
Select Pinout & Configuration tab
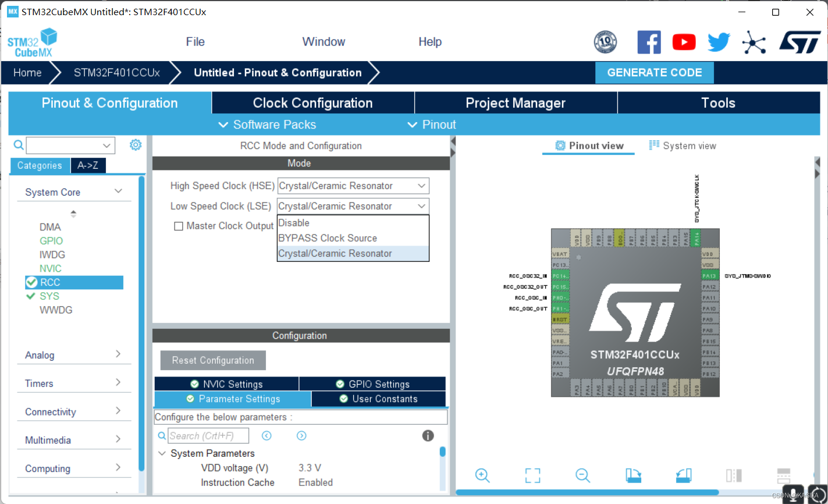pos(109,103)
